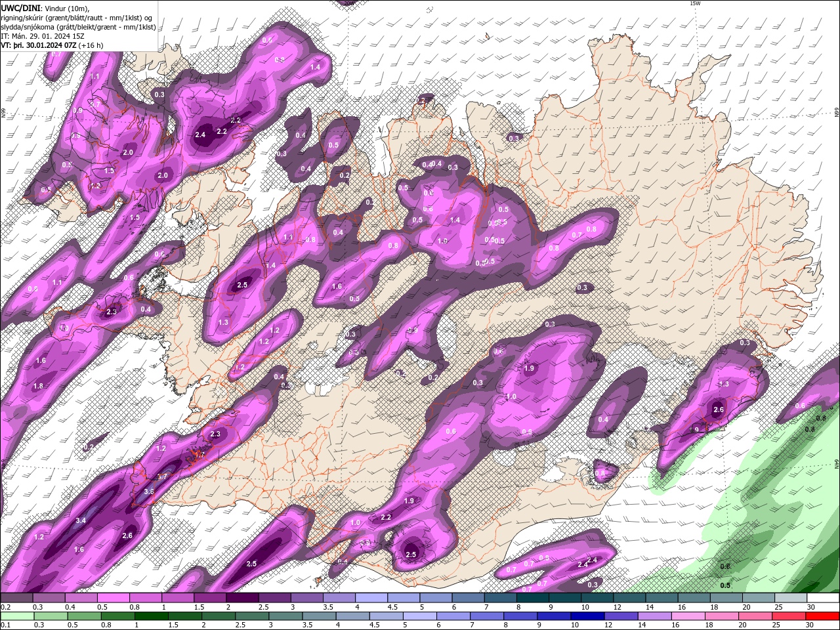Viewport: 840px width, 630px height.
Task: Click the 'VT: þri. 30.01.2024 07Z' valid time
Action: [x=38, y=45]
